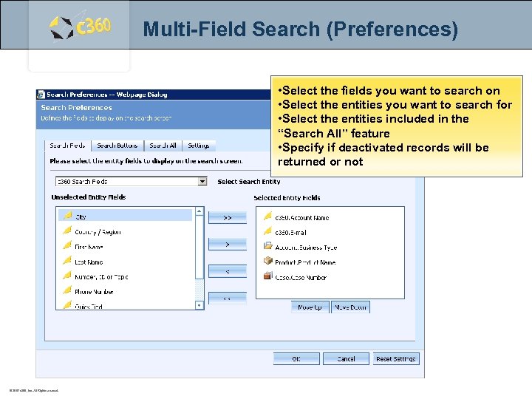
Task: Click the OK button
Action: tap(296, 359)
